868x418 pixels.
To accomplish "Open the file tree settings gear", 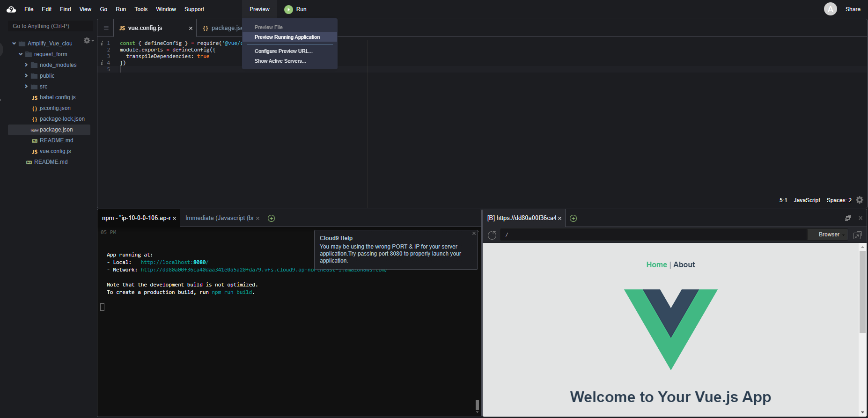I will tap(87, 41).
